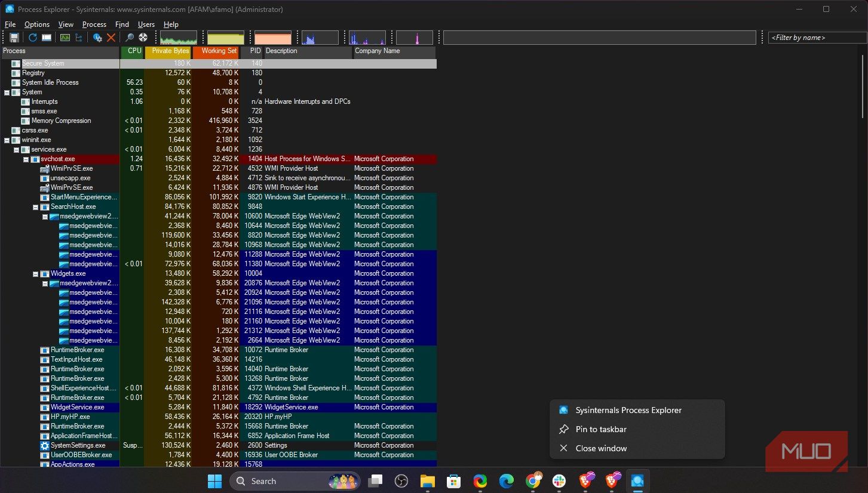Image resolution: width=868 pixels, height=493 pixels.
Task: Click the Refresh Now toolbar icon
Action: (33, 38)
